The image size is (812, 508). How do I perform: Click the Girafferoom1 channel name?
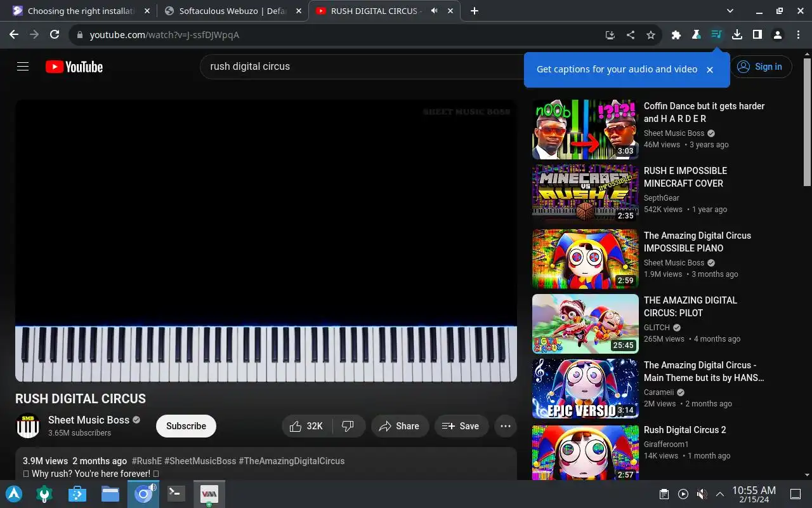click(666, 444)
